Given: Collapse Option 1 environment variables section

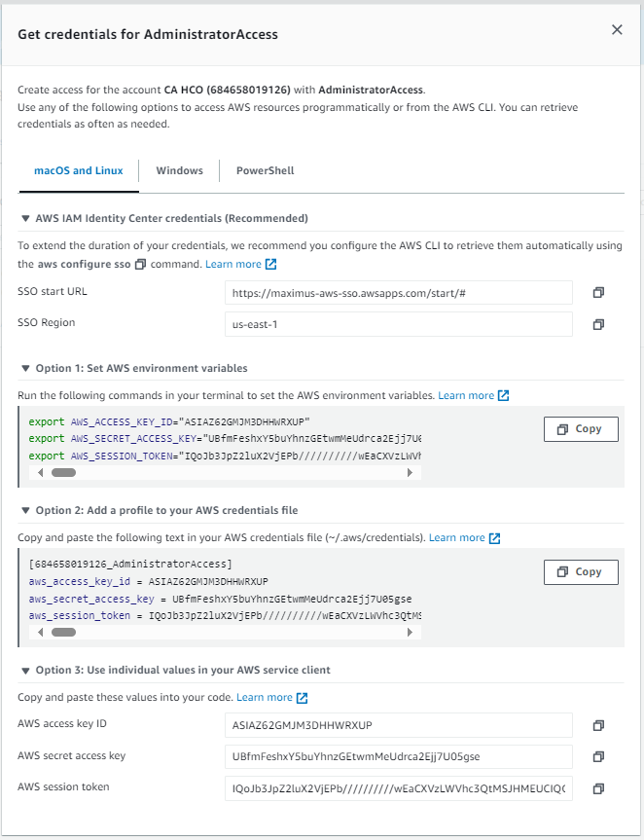Looking at the screenshot, I should click(x=25, y=369).
